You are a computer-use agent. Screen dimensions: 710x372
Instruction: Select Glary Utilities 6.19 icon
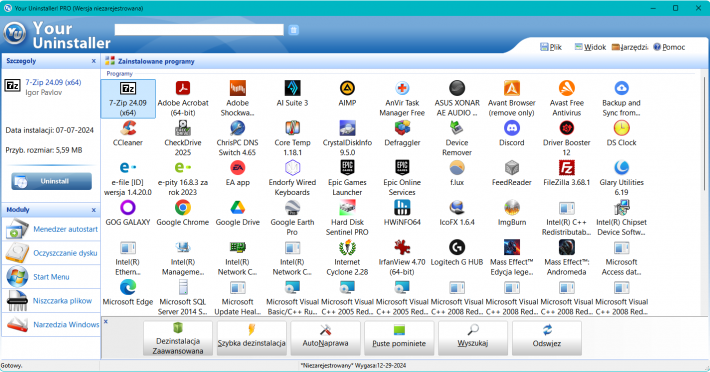tap(621, 168)
